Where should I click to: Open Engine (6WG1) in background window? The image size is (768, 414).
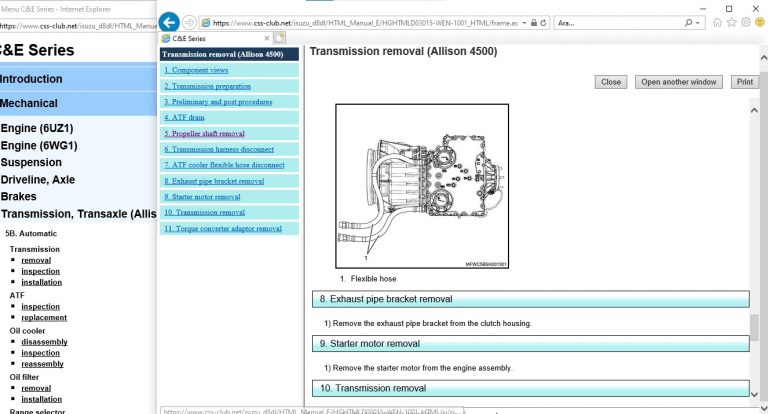point(39,146)
